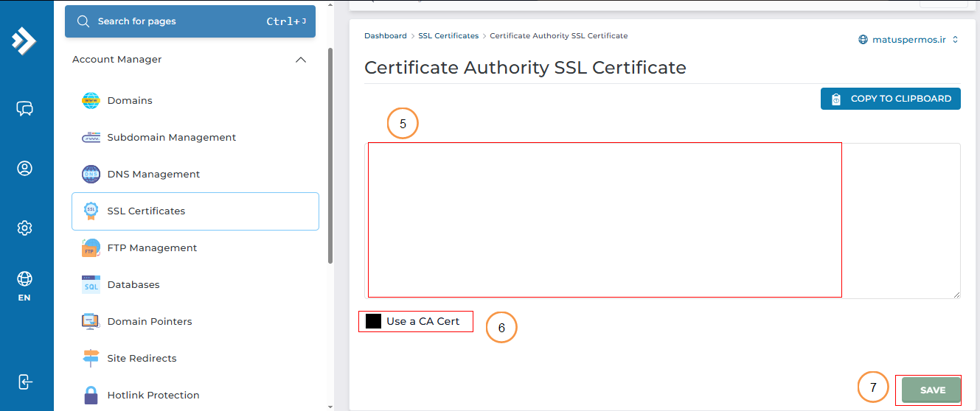Click Certificate Authority SSL Certificate breadcrumb
This screenshot has width=980, height=411.
point(559,35)
